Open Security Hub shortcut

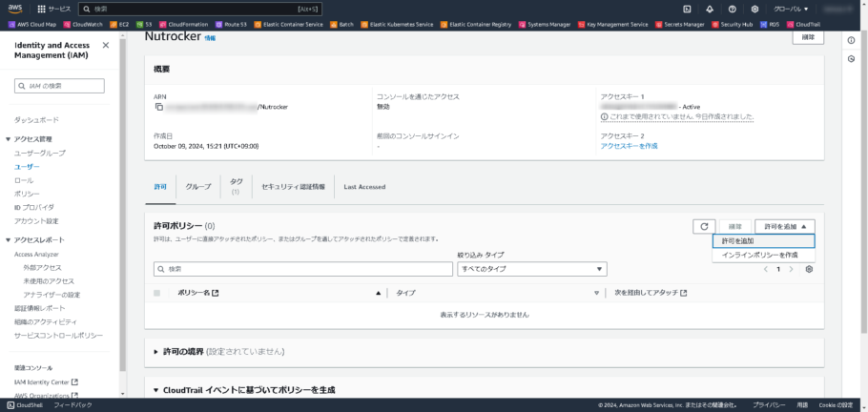click(x=733, y=25)
